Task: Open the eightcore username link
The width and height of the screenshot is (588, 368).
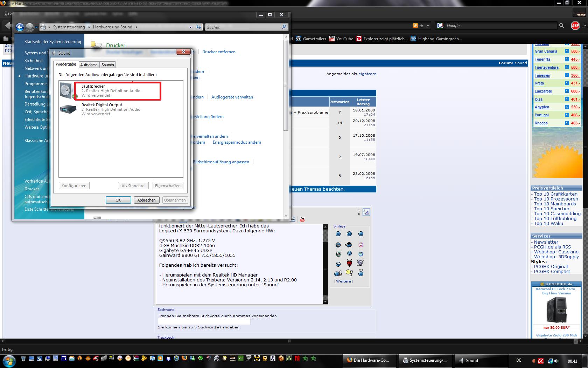Action: (x=367, y=74)
